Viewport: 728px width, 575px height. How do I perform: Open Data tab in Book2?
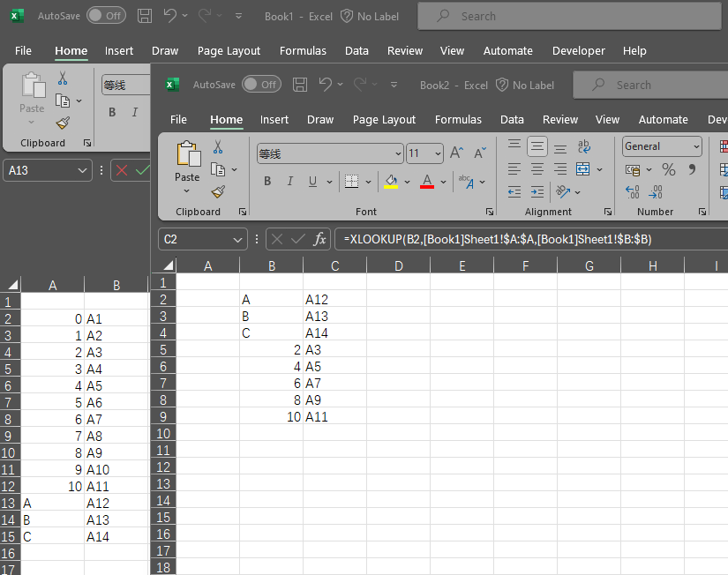point(512,120)
